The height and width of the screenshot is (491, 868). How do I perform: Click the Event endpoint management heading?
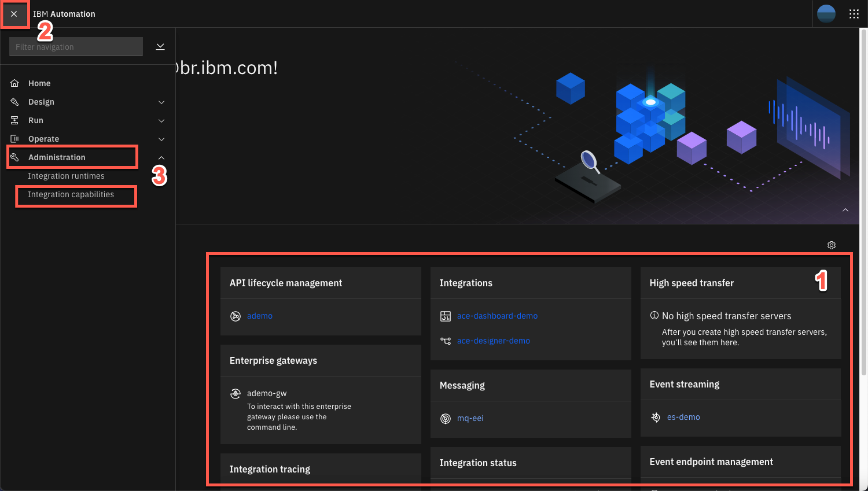pos(711,462)
